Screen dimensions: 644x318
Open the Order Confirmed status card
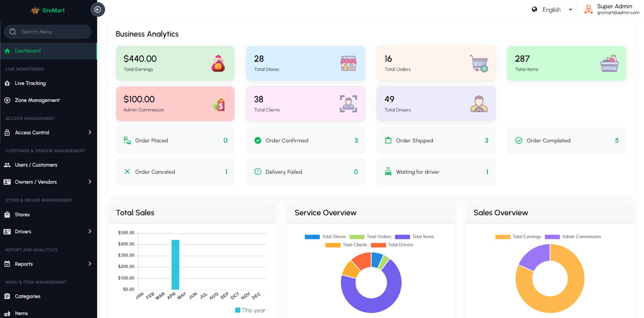(x=305, y=141)
